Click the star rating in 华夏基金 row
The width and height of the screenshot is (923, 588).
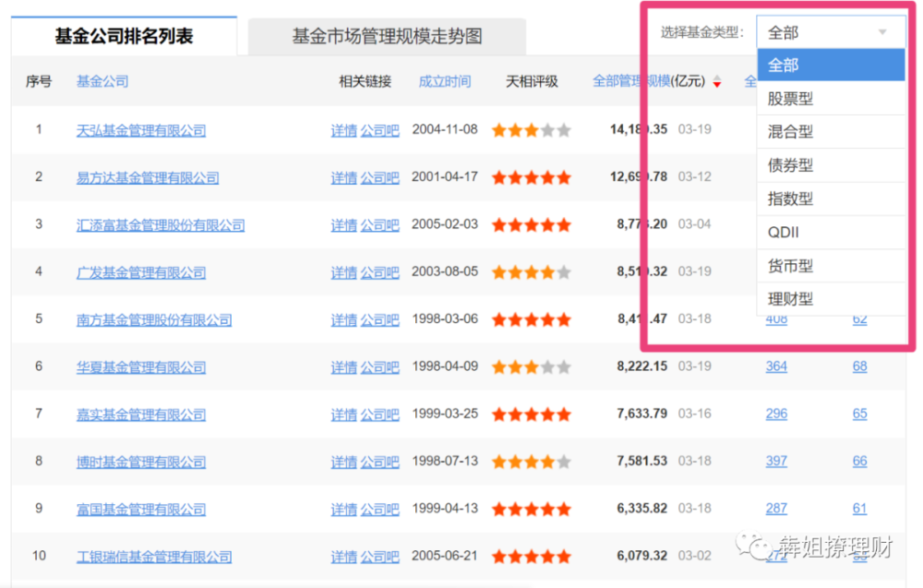(x=532, y=367)
